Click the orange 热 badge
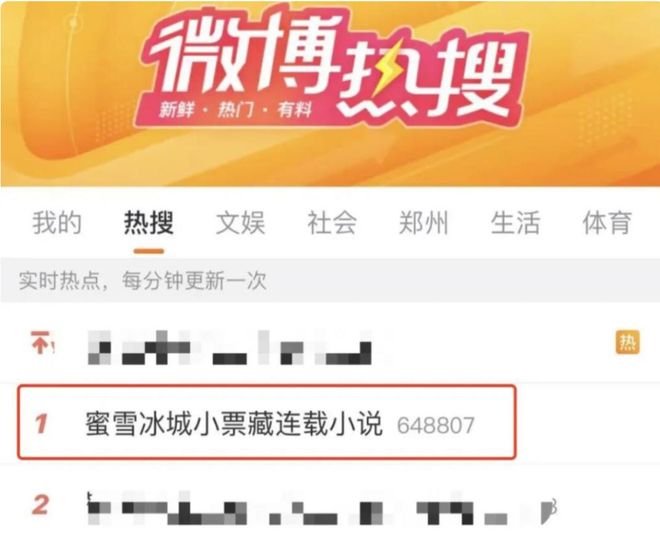The width and height of the screenshot is (660, 547). pyautogui.click(x=628, y=343)
